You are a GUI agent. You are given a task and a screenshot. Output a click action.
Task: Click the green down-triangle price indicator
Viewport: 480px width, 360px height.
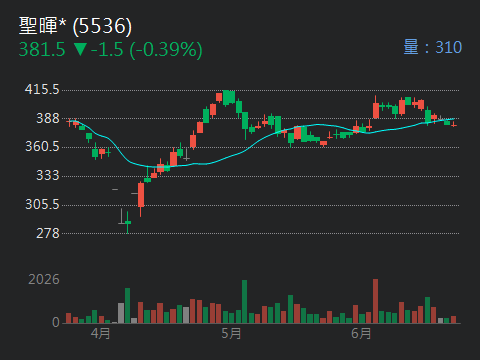tap(80, 49)
